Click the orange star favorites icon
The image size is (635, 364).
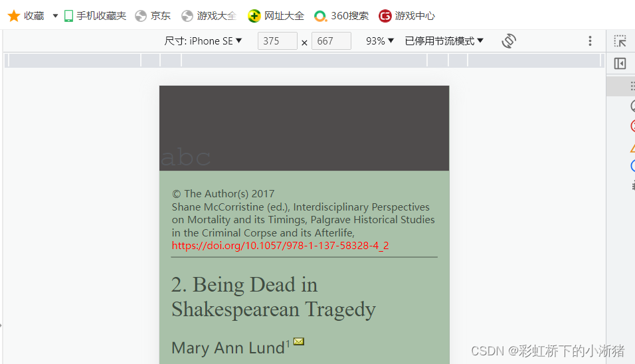14,16
